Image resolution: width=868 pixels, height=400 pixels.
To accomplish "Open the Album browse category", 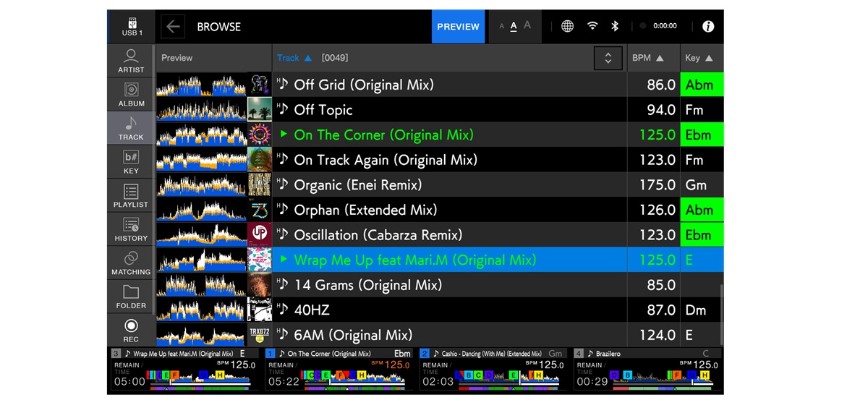I will (x=131, y=95).
